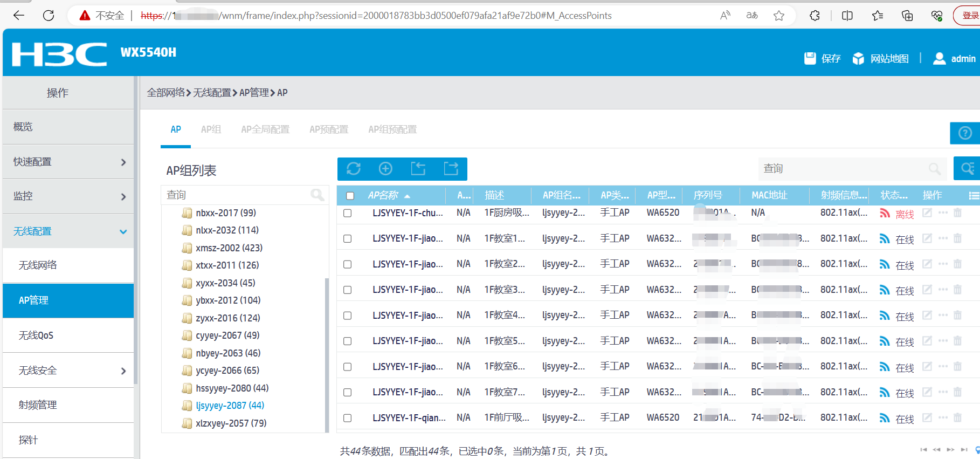Click the AP group list scrollbar
Viewport: 980px width, 459px height.
[x=327, y=355]
